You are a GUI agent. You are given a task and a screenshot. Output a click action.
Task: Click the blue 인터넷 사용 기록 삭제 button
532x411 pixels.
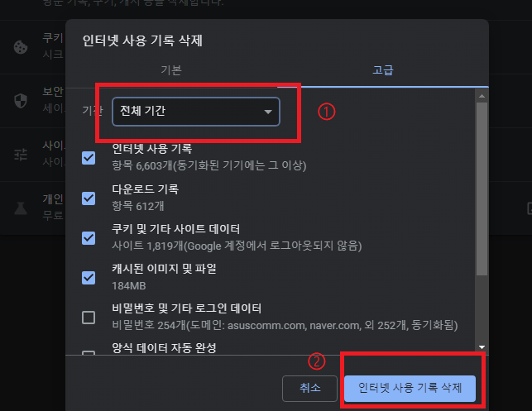coord(410,389)
